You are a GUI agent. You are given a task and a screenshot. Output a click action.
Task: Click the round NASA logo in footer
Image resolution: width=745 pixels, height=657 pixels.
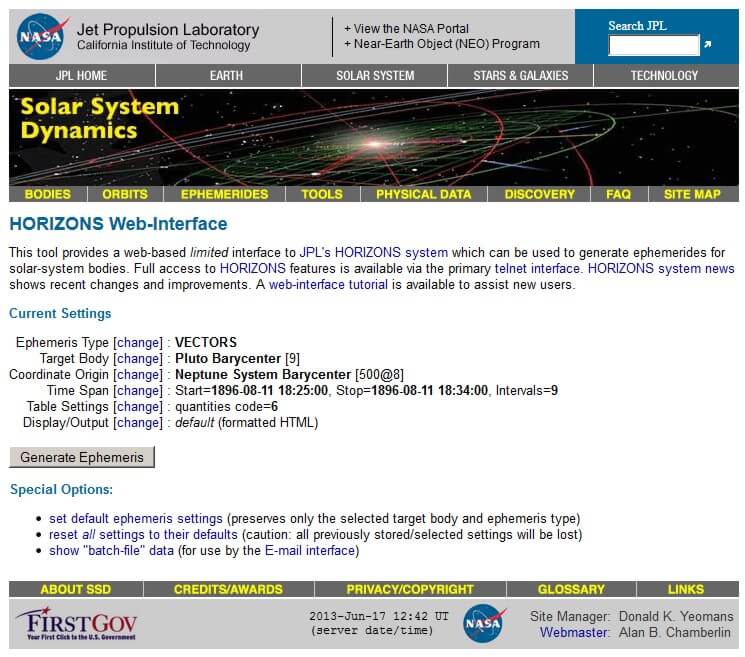tap(484, 623)
